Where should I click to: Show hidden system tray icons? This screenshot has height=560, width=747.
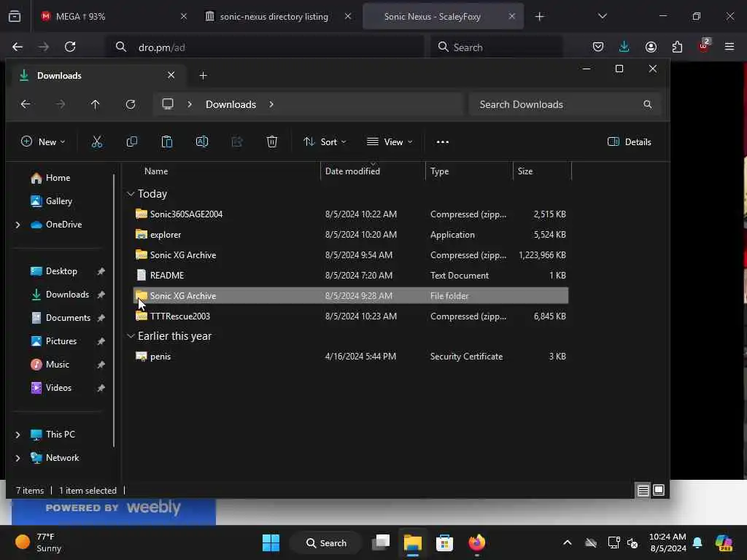567,542
